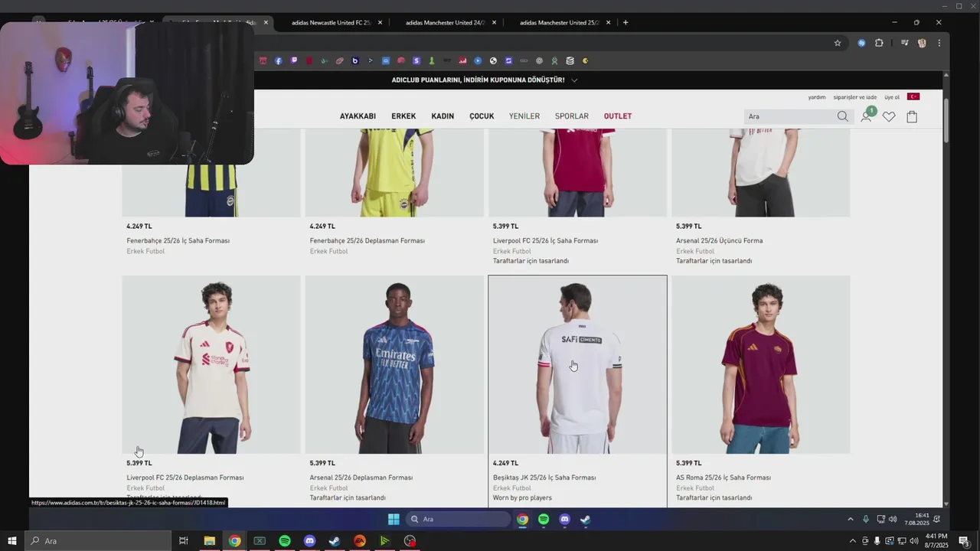This screenshot has height=551, width=980.
Task: Open Task View on the bottom taskbar
Action: coord(184,541)
